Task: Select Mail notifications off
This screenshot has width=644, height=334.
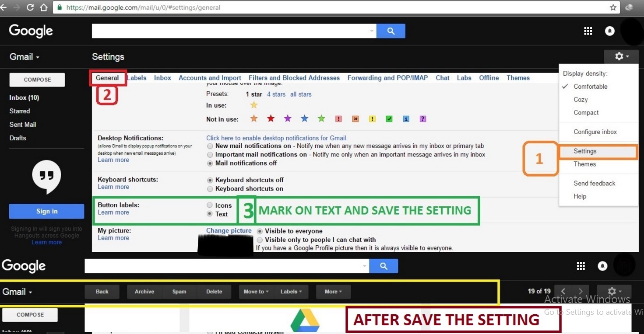Action: [210, 164]
